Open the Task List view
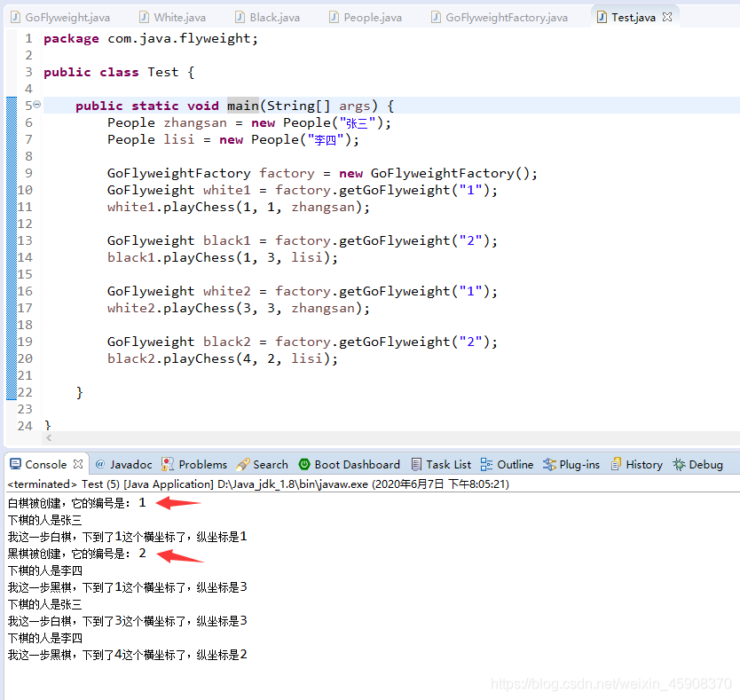 (441, 464)
